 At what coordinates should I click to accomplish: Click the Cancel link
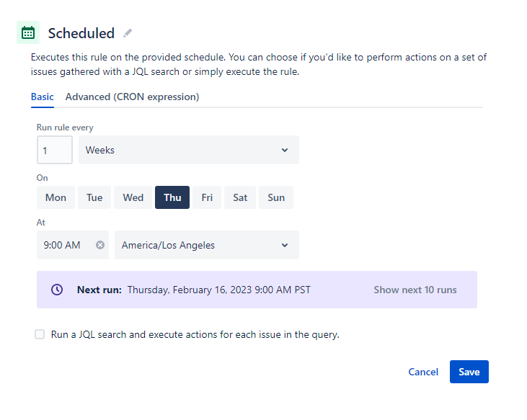423,372
